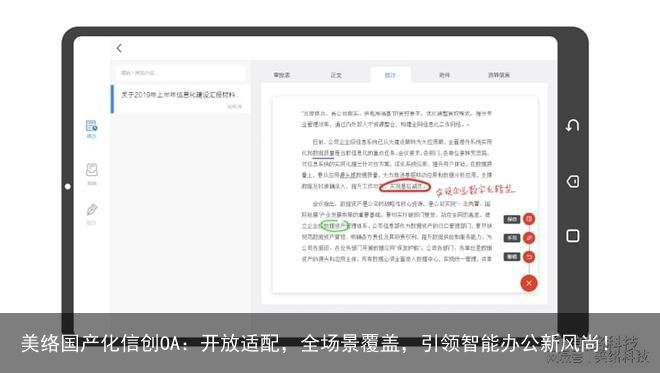
Task: Tap the Android home button on bezel
Action: 572,181
